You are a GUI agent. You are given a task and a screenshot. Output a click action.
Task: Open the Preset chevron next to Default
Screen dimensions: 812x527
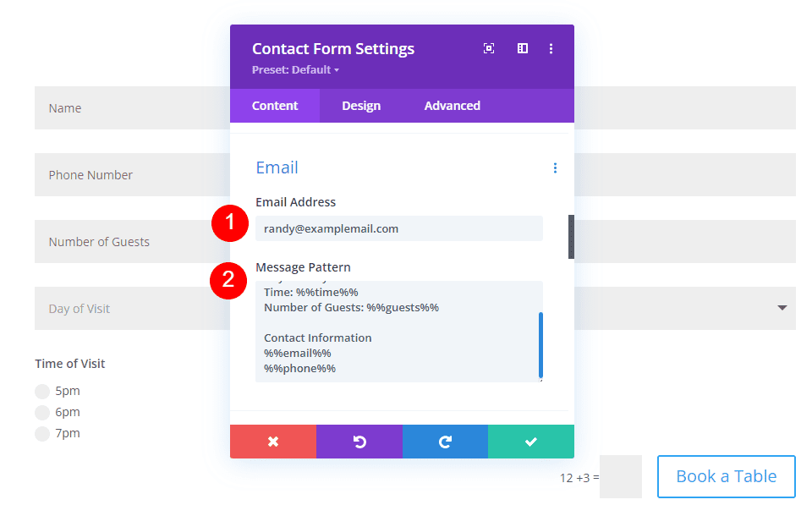337,70
